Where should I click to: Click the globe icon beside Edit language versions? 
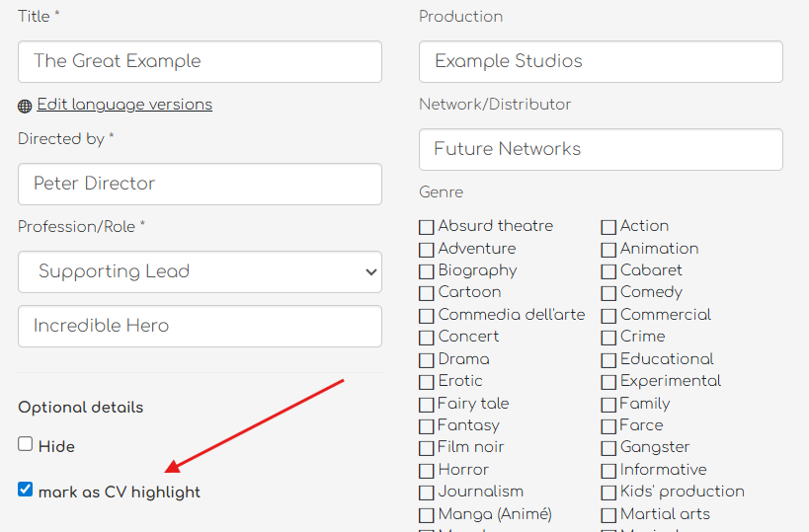(25, 106)
